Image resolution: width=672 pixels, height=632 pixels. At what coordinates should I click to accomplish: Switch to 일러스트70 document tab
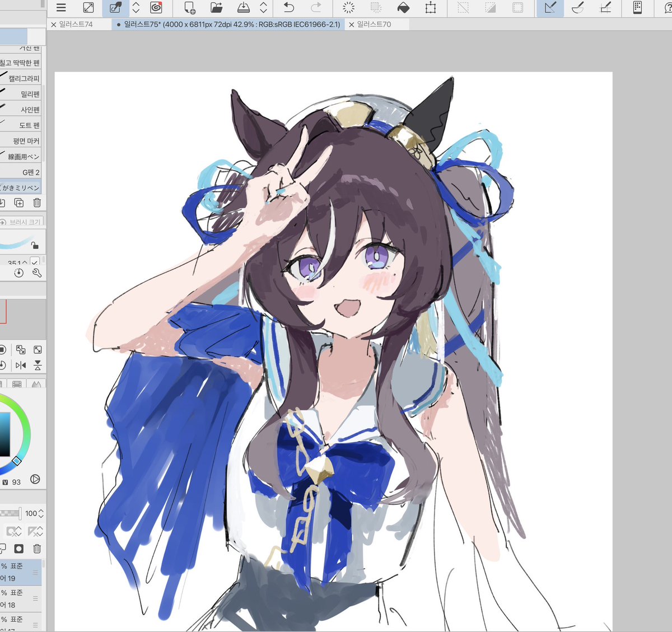(375, 25)
